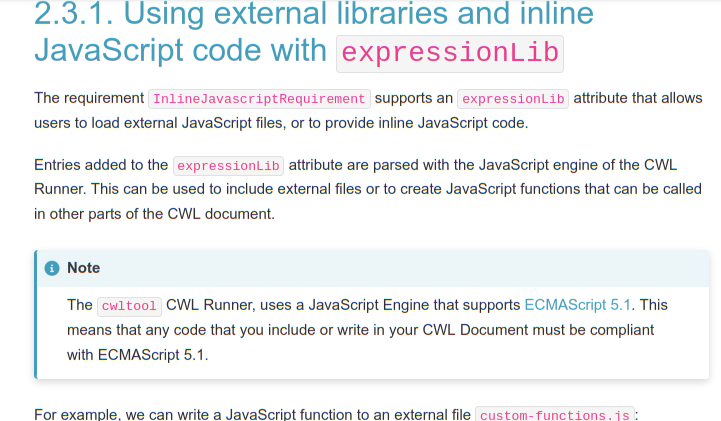Click 'with ECMAScript 5.1.' text in note
Image resolution: width=721 pixels, height=421 pixels.
[137, 355]
